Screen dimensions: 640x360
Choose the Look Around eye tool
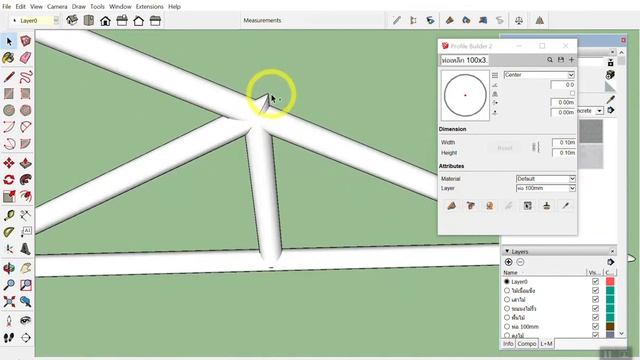26,320
